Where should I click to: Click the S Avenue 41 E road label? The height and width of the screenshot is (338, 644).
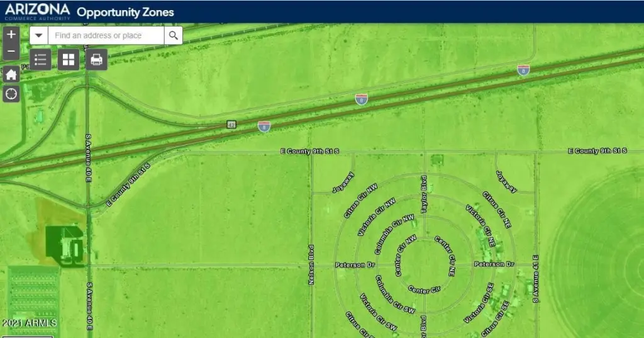pyautogui.click(x=535, y=278)
